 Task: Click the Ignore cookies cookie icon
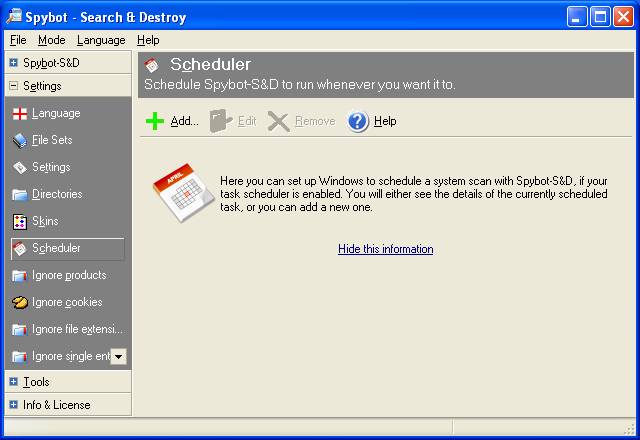(x=20, y=302)
